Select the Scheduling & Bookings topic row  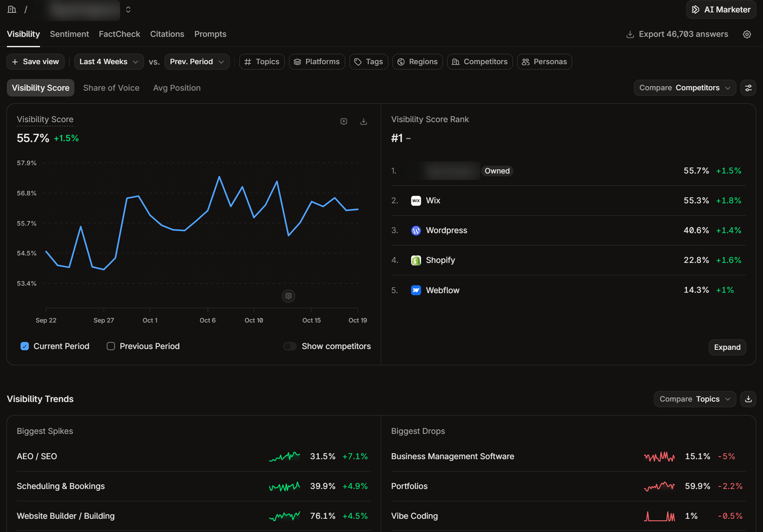point(193,486)
